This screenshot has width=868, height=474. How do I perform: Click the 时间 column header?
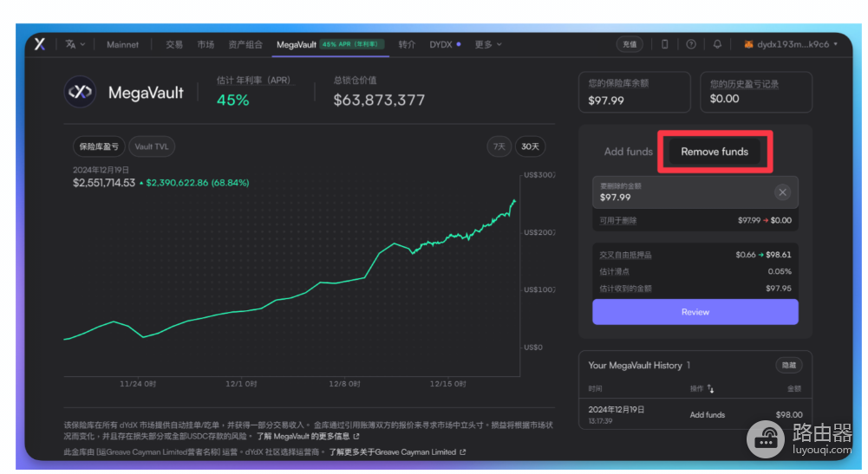click(x=595, y=389)
